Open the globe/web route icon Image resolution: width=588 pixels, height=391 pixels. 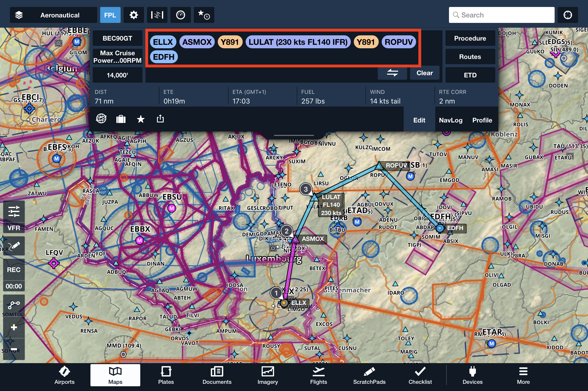pyautogui.click(x=101, y=119)
